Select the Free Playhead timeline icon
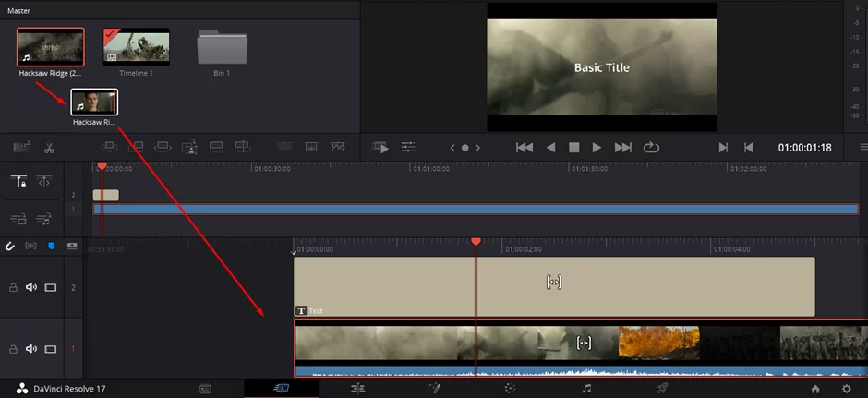Image resolution: width=868 pixels, height=398 pixels. tap(44, 181)
